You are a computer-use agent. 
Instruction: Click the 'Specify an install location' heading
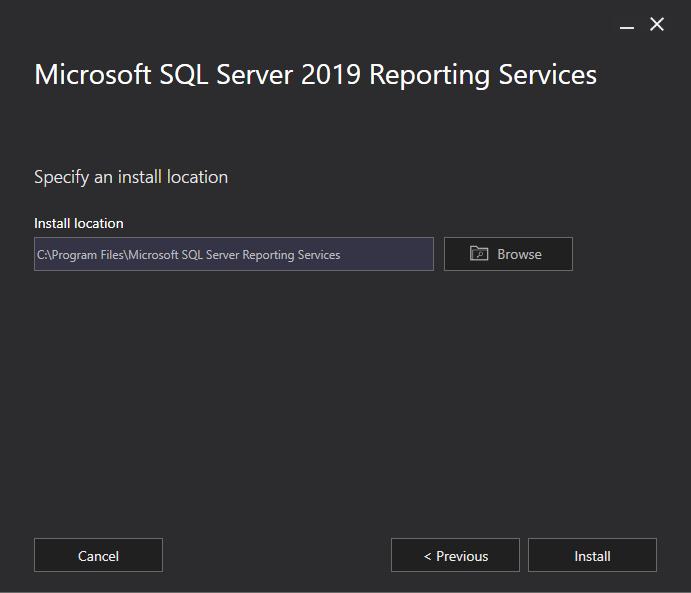[x=131, y=177]
